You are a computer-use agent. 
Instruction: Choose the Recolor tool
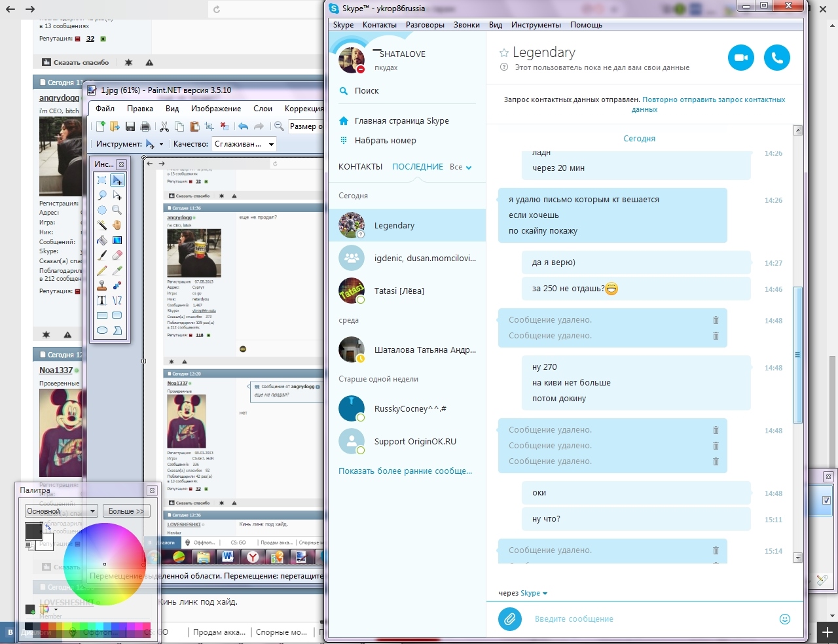[x=117, y=285]
